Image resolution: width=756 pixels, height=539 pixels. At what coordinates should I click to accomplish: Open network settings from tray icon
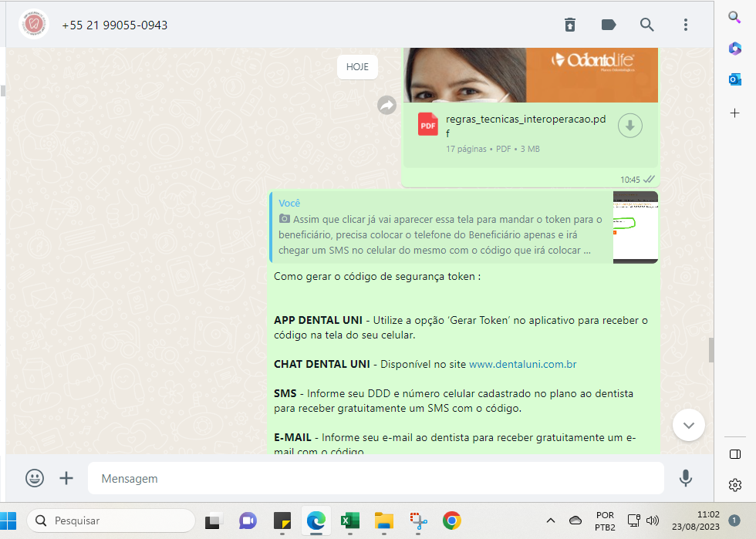click(633, 520)
